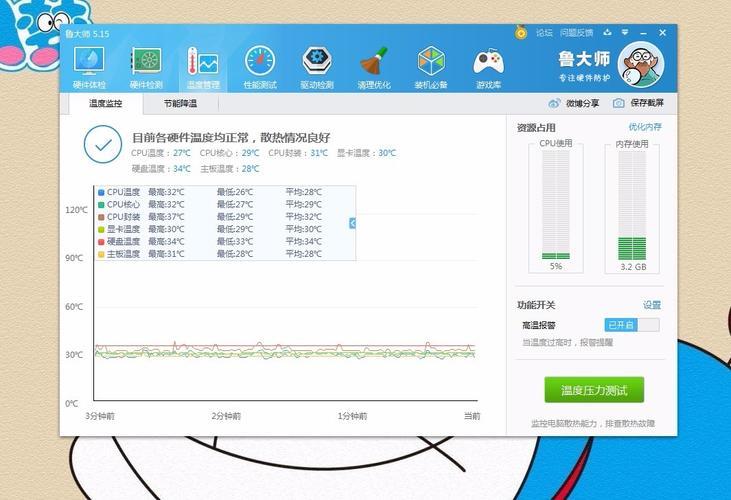The height and width of the screenshot is (500, 731).
Task: Toggle 显卡温度 legend color box
Action: pos(101,229)
